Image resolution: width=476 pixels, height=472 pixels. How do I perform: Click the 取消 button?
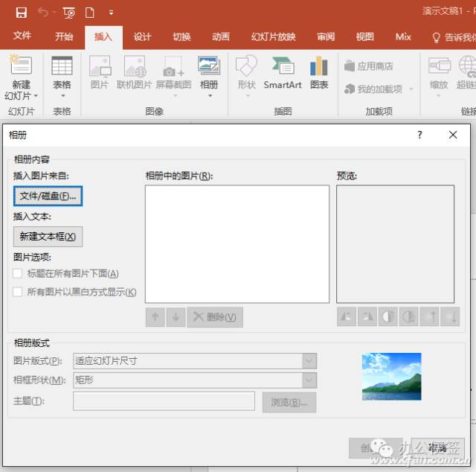coord(438,448)
